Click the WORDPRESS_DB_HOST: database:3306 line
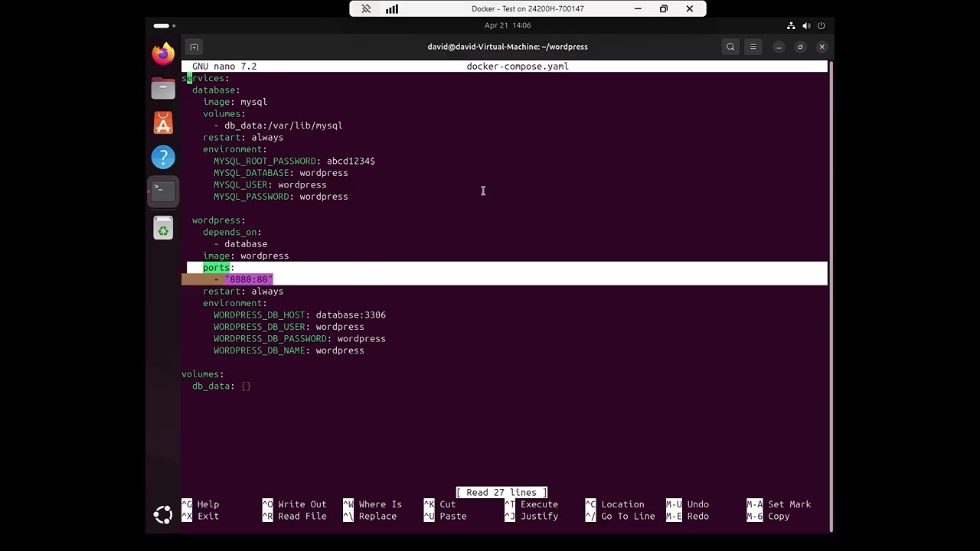 point(299,315)
